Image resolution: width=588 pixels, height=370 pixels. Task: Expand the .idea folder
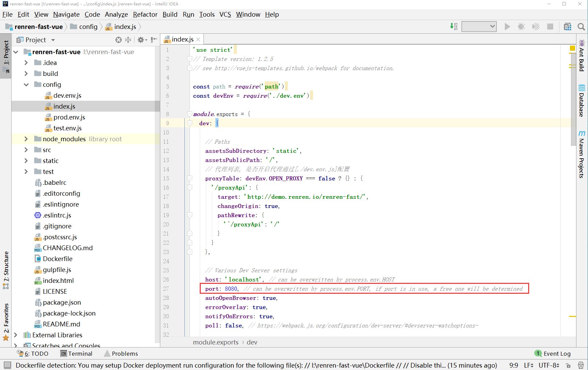point(26,63)
